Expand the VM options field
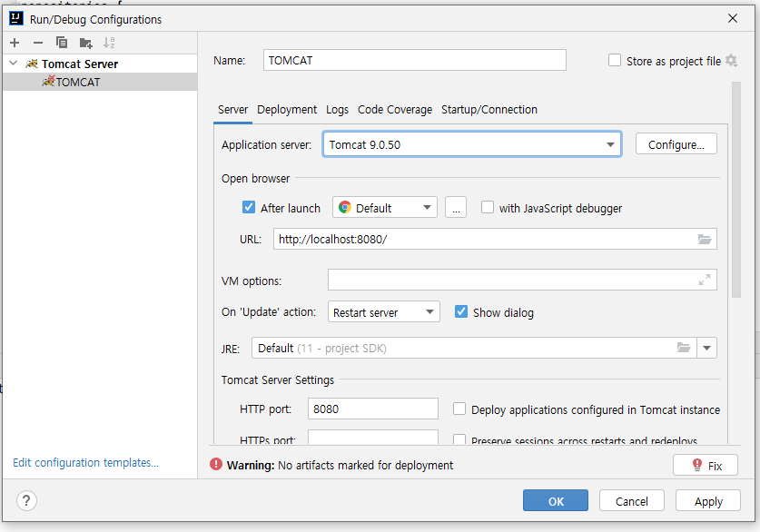Image resolution: width=760 pixels, height=532 pixels. click(705, 280)
